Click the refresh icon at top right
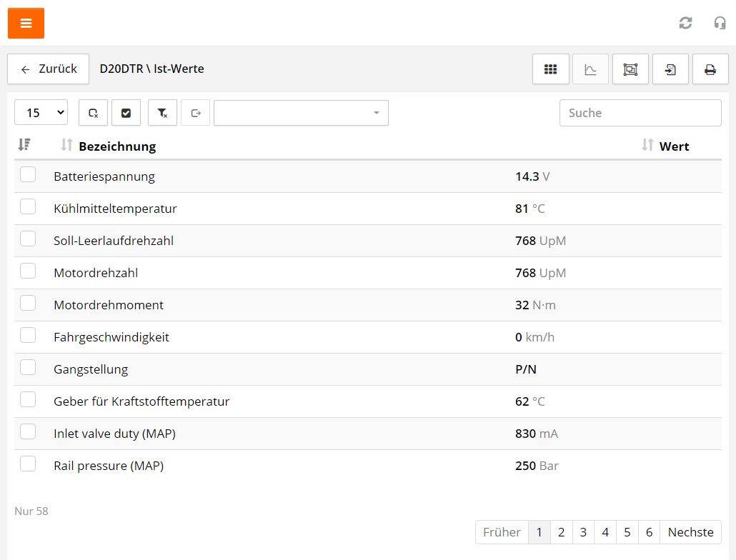 coord(685,23)
